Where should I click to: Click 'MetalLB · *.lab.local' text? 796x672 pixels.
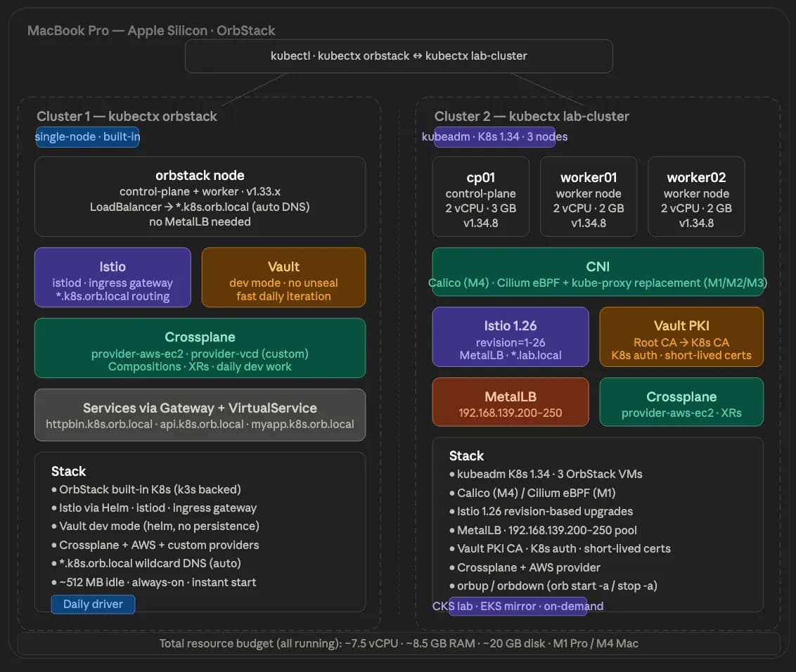511,355
